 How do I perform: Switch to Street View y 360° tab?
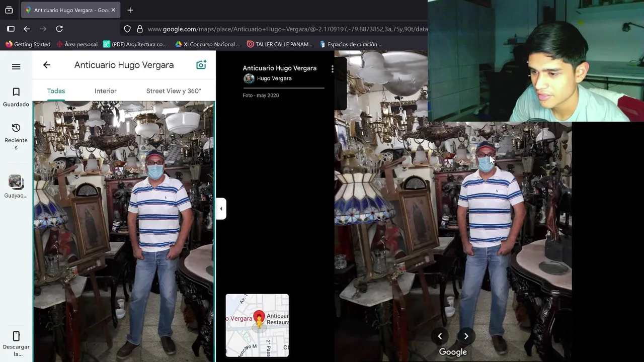174,91
